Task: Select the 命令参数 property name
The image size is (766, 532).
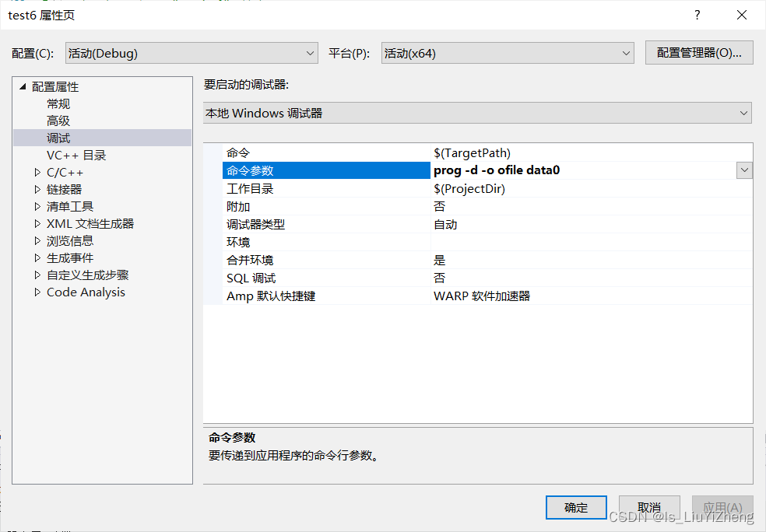Action: (326, 170)
